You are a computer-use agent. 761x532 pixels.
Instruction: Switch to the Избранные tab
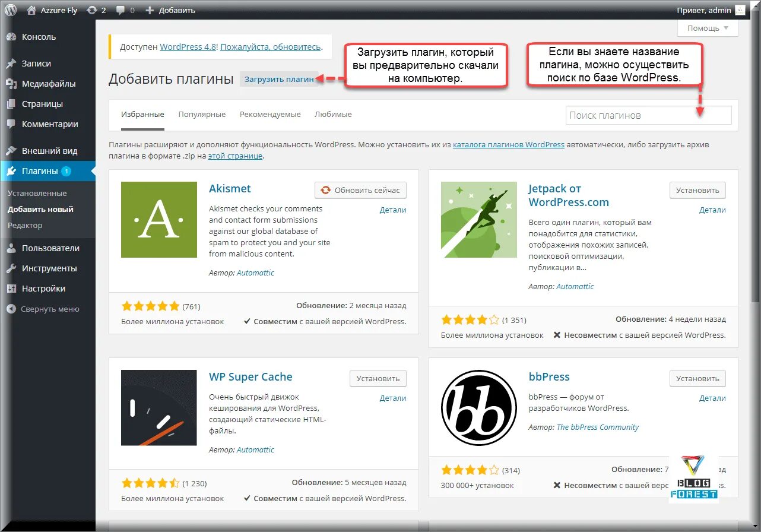(142, 114)
